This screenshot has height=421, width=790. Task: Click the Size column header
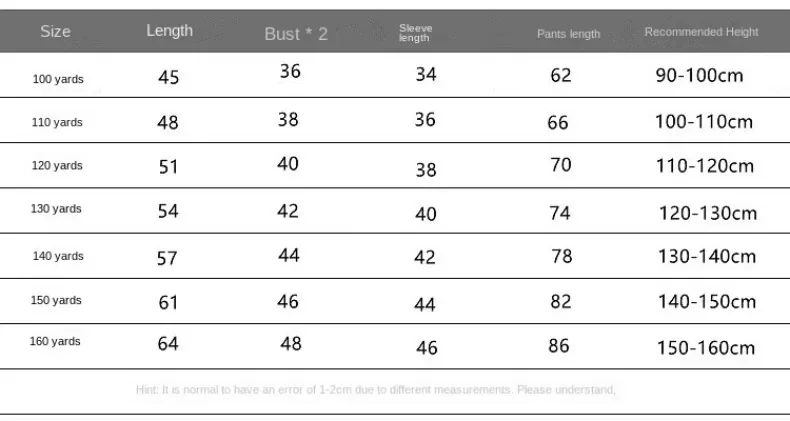click(55, 31)
